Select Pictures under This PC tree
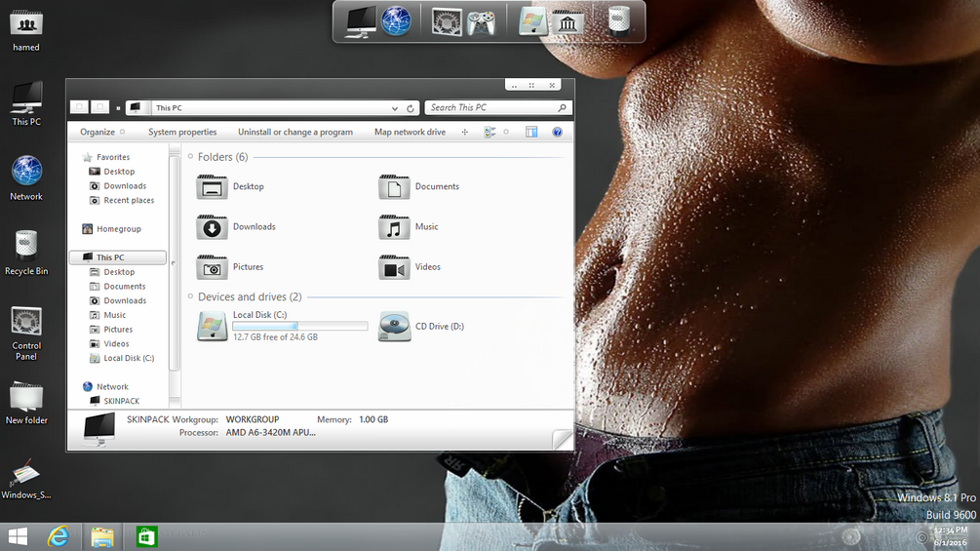This screenshot has height=551, width=980. click(117, 330)
